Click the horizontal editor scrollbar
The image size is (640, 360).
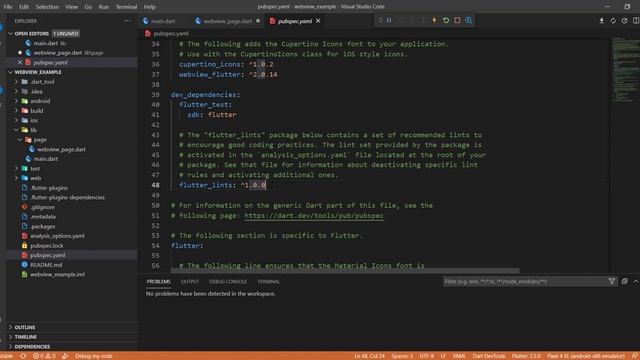pos(345,271)
